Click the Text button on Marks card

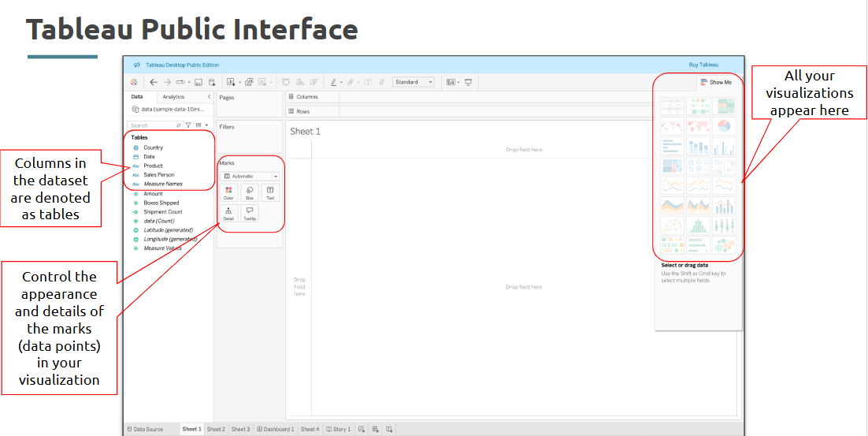click(x=270, y=193)
